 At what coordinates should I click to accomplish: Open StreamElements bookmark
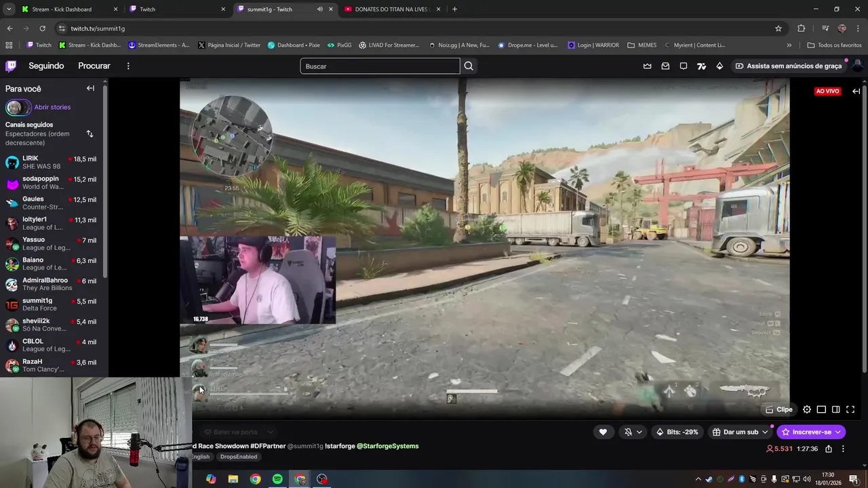pos(159,45)
